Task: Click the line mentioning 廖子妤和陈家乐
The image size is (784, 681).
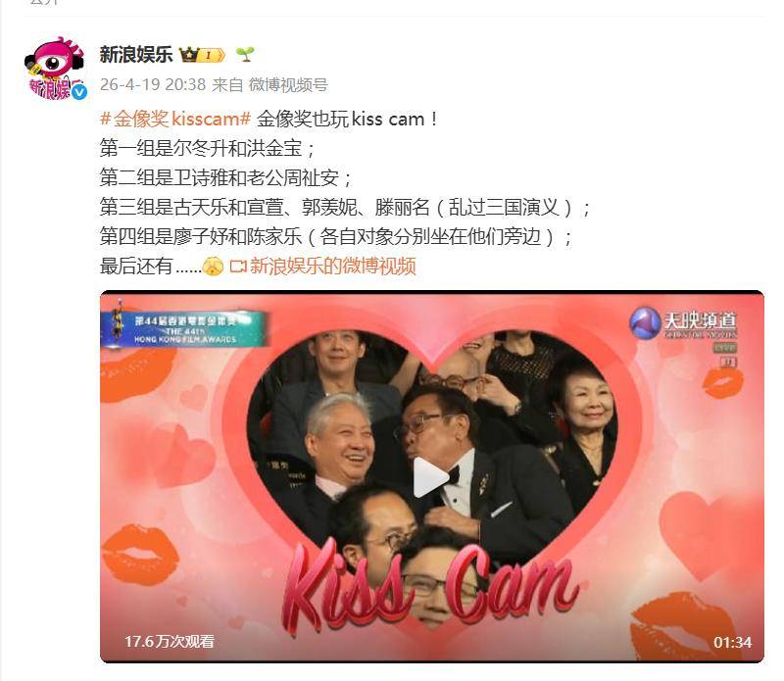Action: click(336, 236)
